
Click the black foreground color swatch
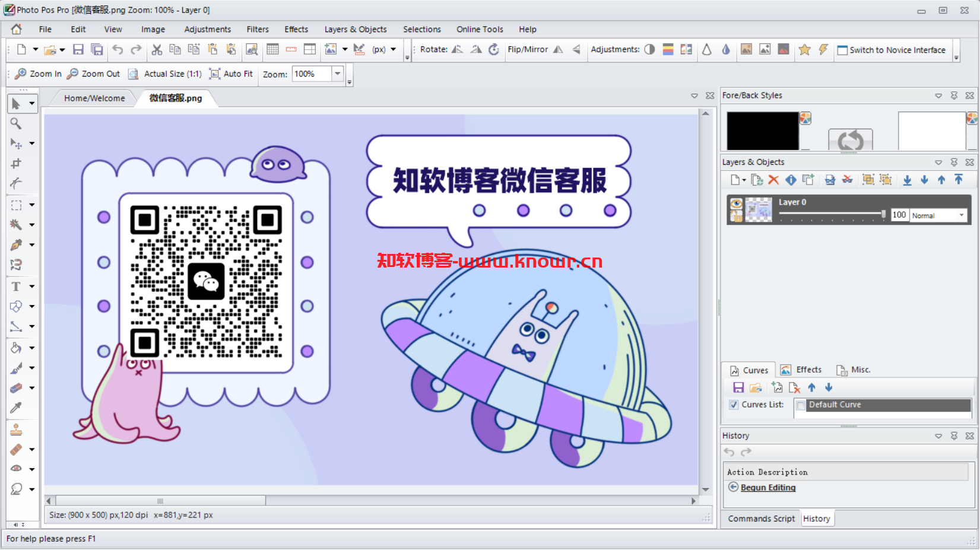[763, 131]
